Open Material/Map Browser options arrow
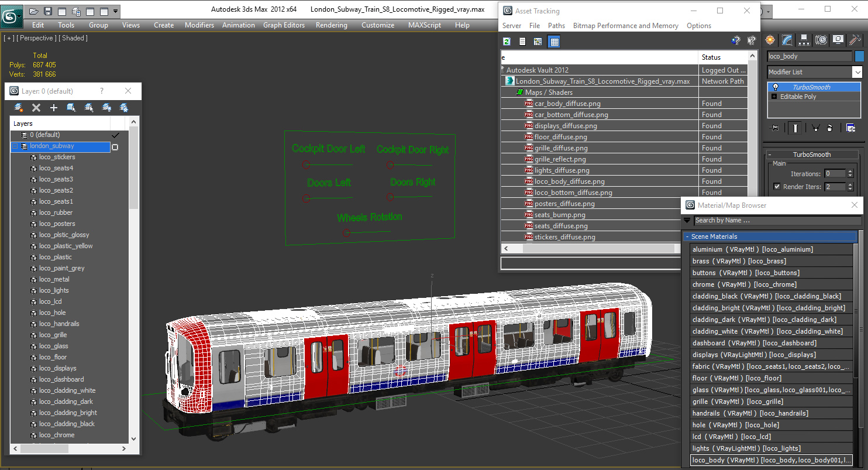868x470 pixels. point(687,221)
